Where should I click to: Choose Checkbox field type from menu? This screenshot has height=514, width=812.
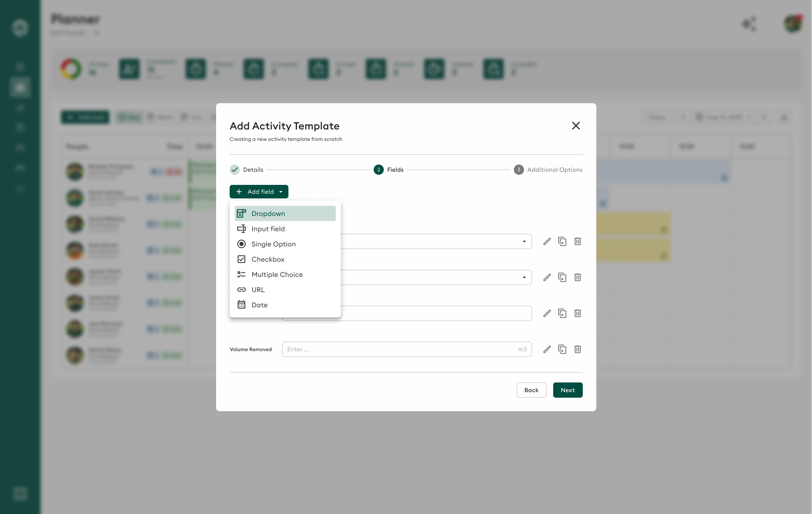click(x=268, y=259)
